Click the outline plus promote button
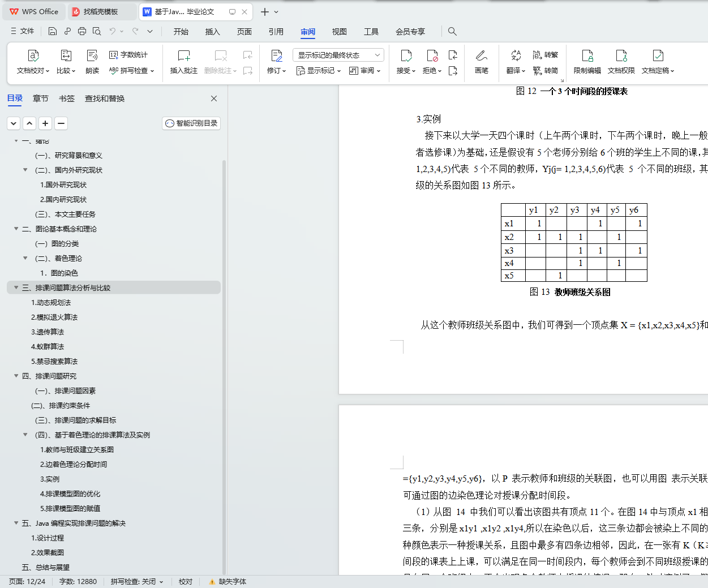The height and width of the screenshot is (588, 708). (x=45, y=123)
